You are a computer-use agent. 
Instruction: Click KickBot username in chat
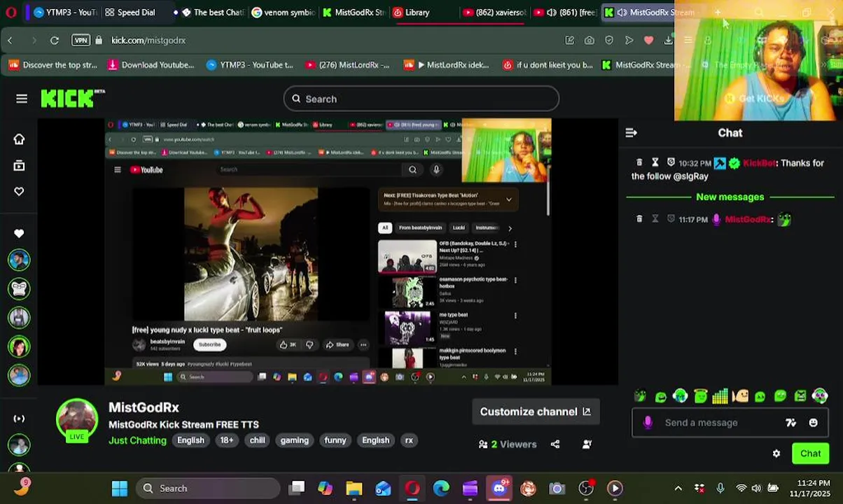(760, 163)
